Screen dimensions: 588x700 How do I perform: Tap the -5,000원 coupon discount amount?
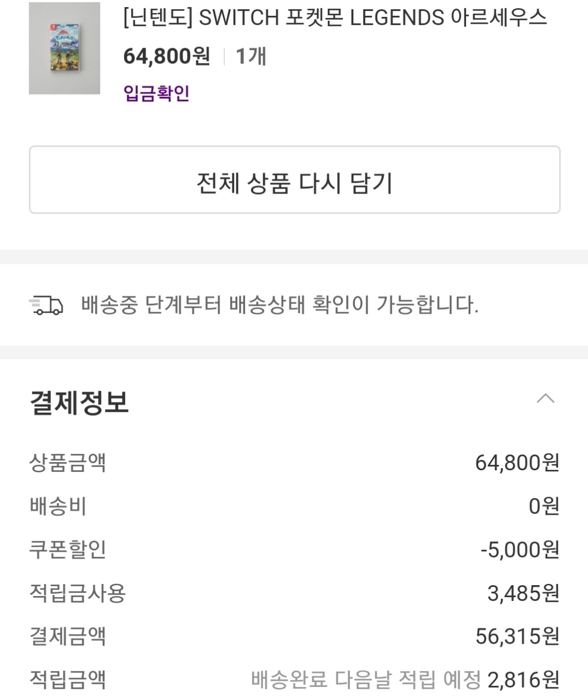click(x=520, y=550)
